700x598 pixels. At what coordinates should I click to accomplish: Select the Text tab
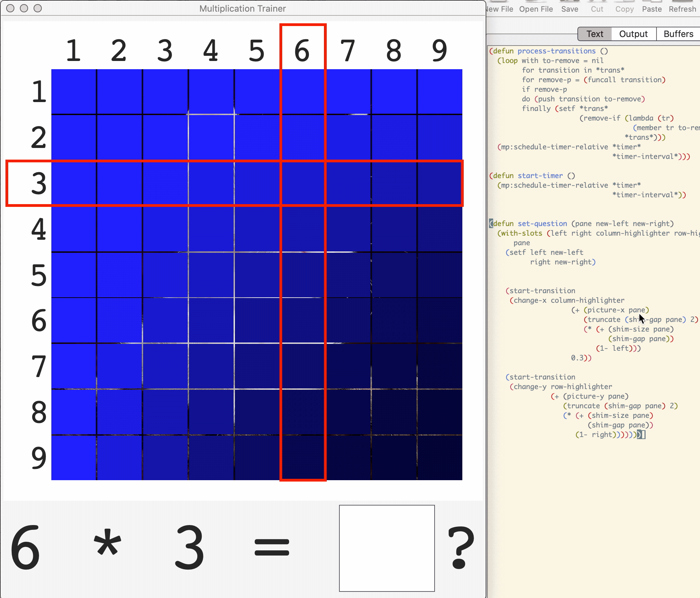click(x=595, y=34)
